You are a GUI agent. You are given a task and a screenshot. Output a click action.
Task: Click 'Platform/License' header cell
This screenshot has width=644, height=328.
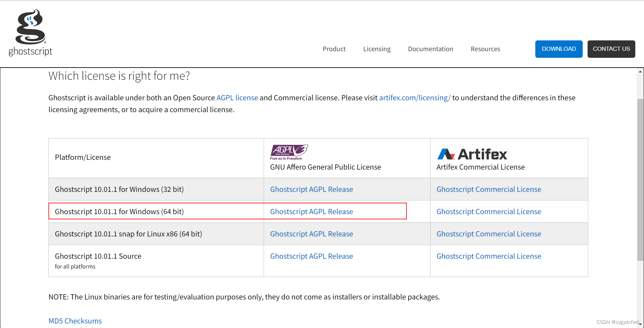156,158
